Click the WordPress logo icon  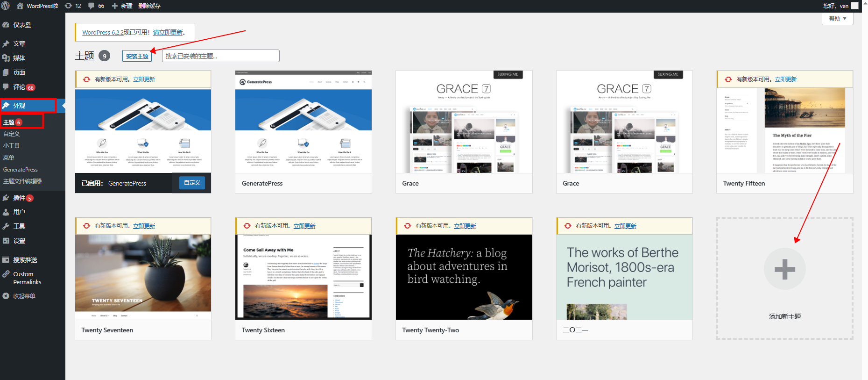coord(6,6)
